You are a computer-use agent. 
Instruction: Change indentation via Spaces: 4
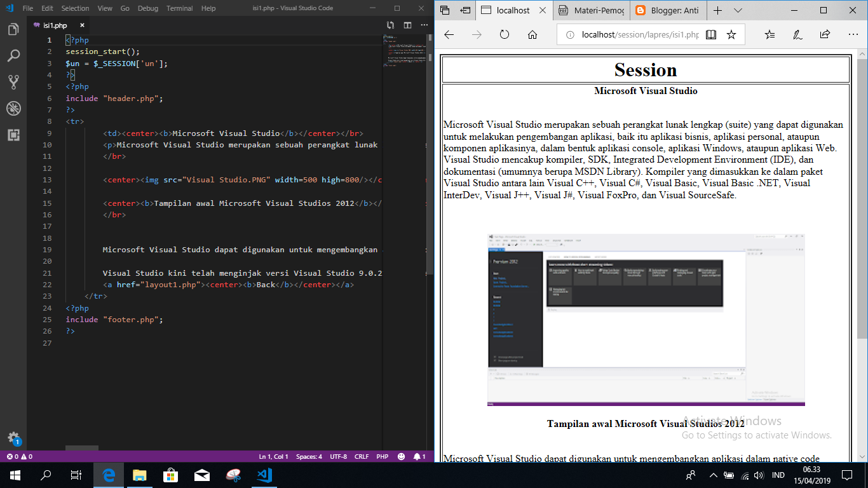(x=309, y=456)
